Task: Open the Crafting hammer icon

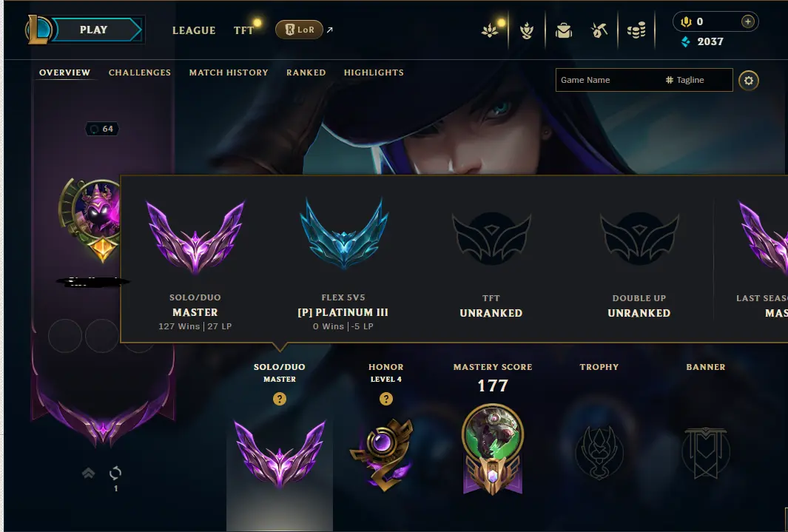Action: [599, 30]
